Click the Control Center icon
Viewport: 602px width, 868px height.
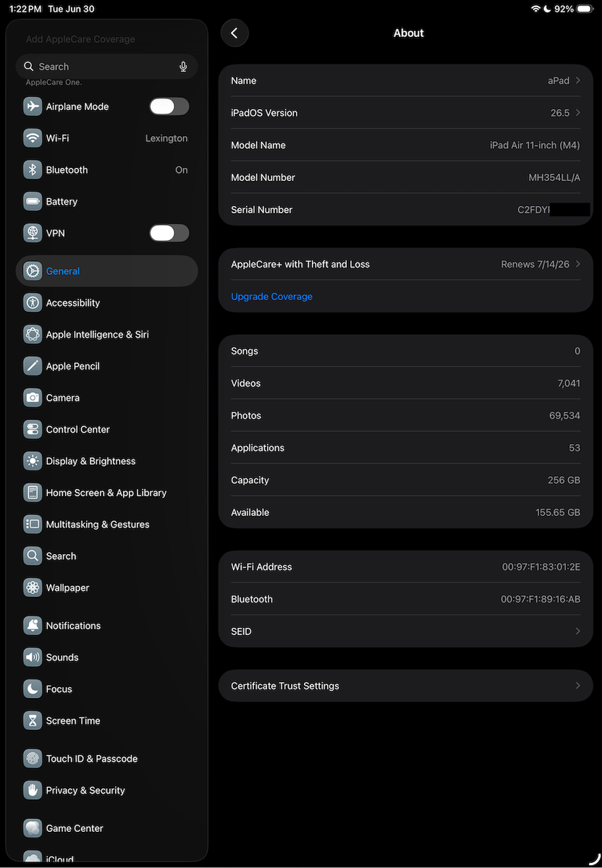[x=33, y=430]
